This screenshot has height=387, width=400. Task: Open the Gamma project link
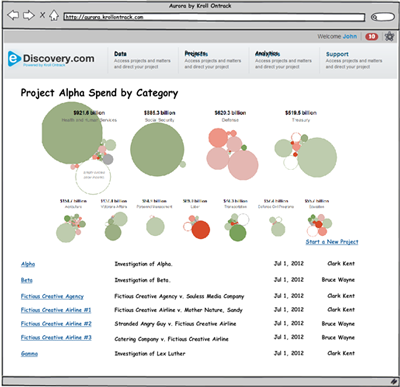tap(29, 353)
